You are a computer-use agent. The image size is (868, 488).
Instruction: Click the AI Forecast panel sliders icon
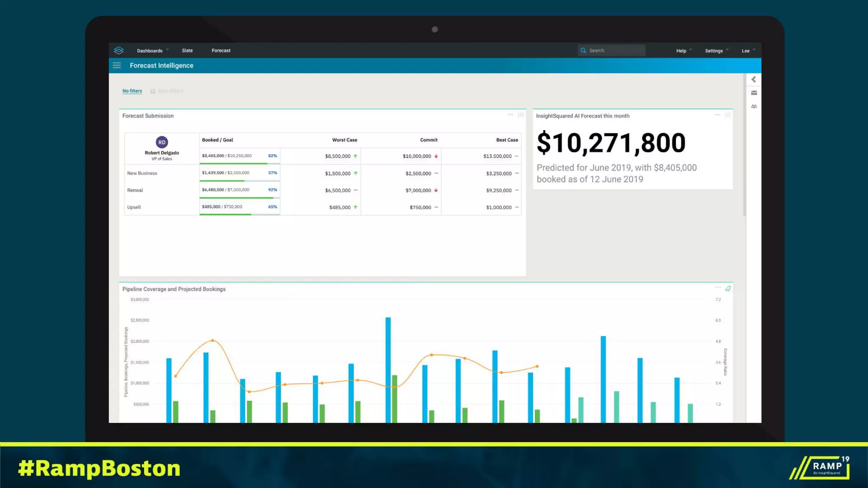point(728,115)
